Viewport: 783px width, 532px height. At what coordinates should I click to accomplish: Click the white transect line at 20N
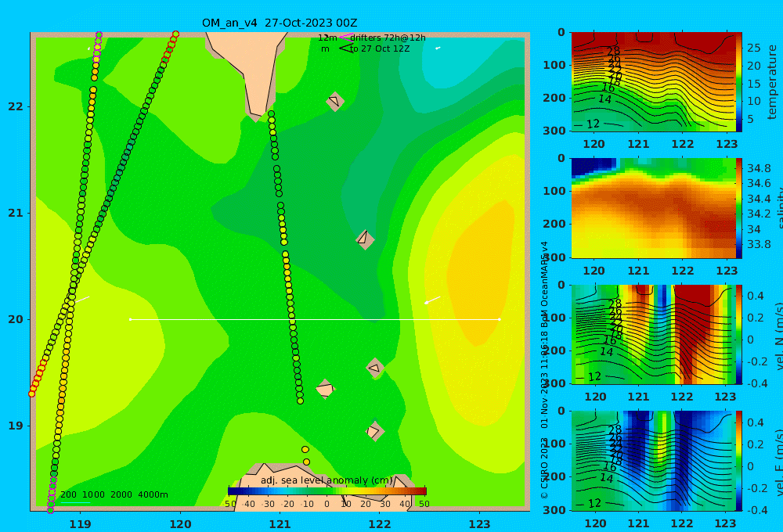(x=315, y=319)
